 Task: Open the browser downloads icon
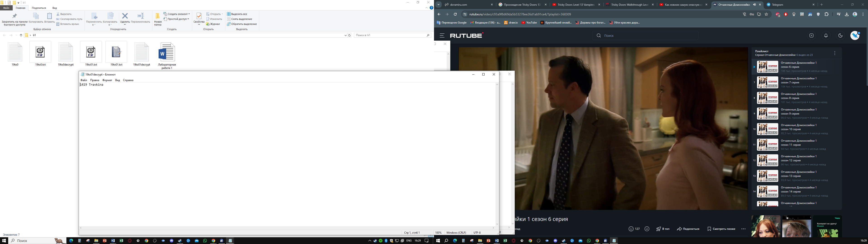click(847, 14)
